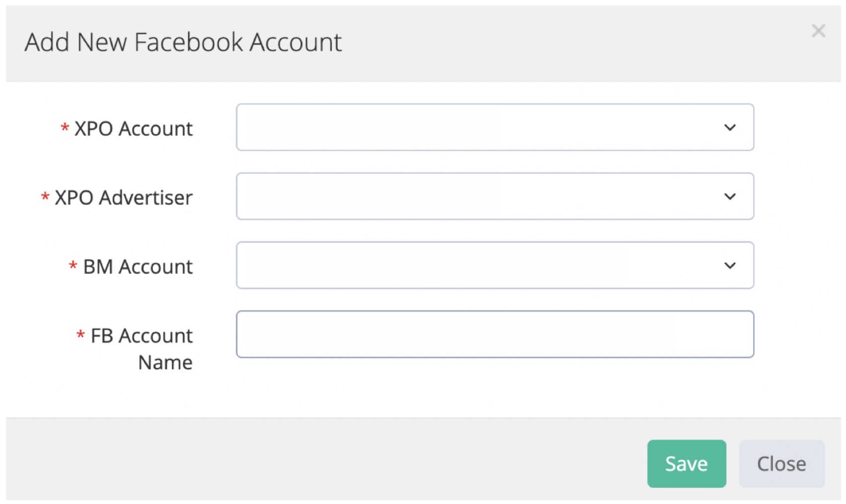Click the BM Account chevron arrow
This screenshot has height=504, width=846.
[x=729, y=265]
